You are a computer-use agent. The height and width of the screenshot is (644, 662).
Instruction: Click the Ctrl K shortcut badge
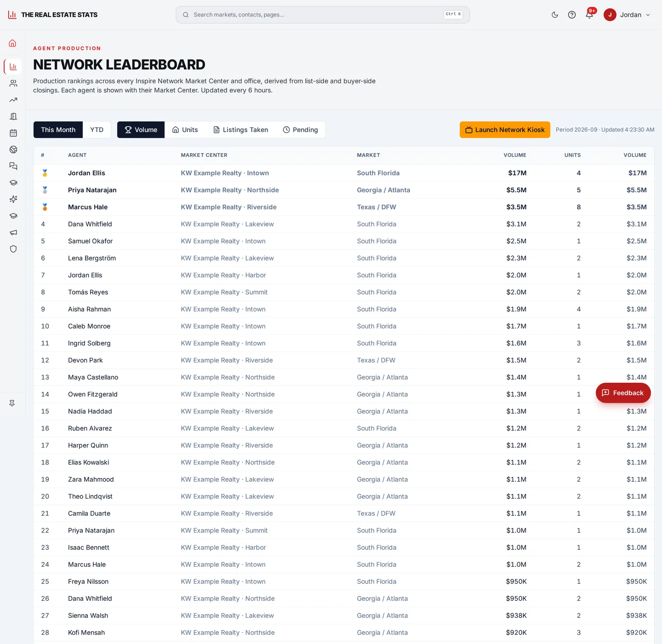(453, 14)
